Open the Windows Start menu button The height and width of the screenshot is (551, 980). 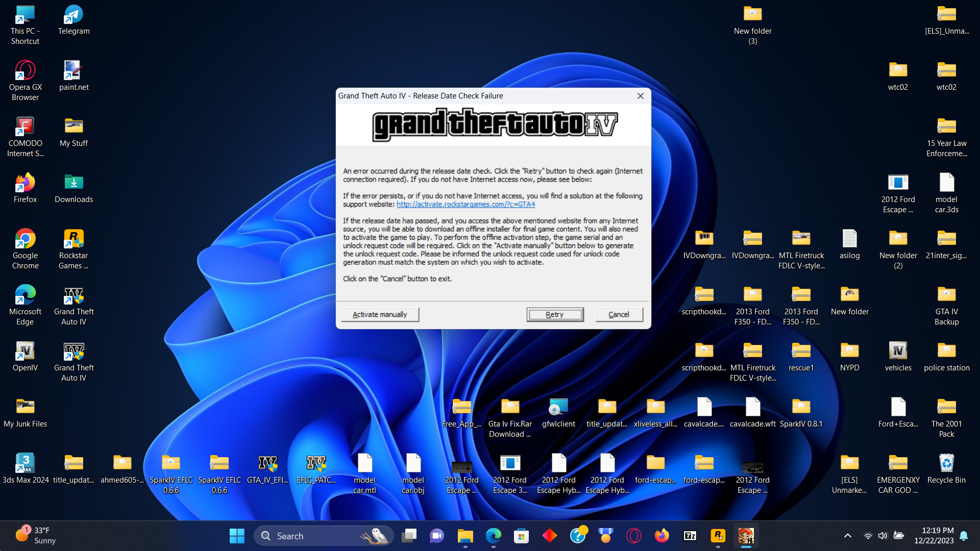(237, 536)
